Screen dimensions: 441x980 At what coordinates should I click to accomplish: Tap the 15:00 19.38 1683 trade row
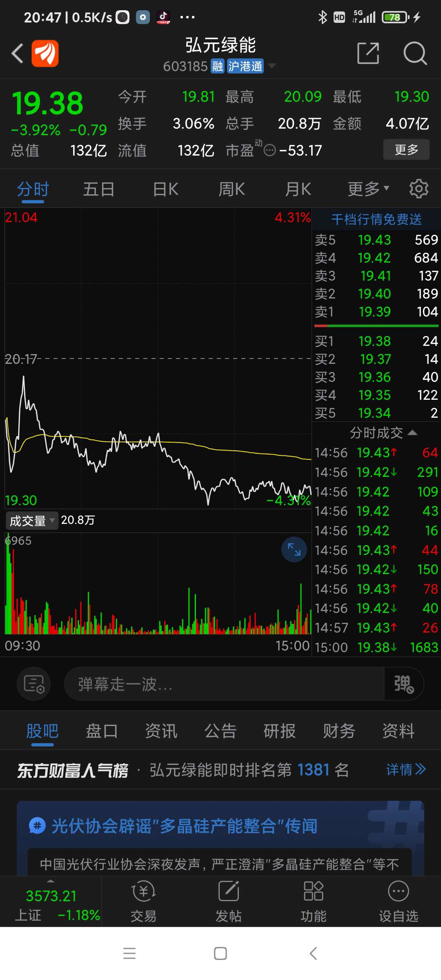pos(376,647)
